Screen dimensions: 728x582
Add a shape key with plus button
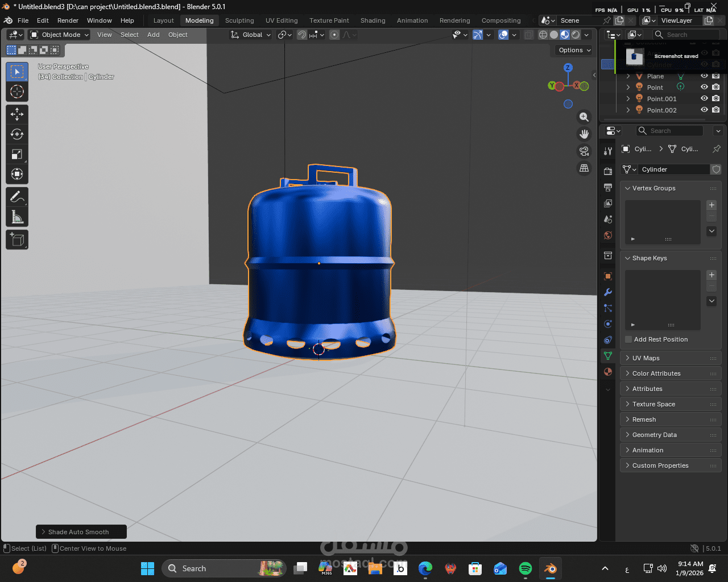pyautogui.click(x=712, y=275)
